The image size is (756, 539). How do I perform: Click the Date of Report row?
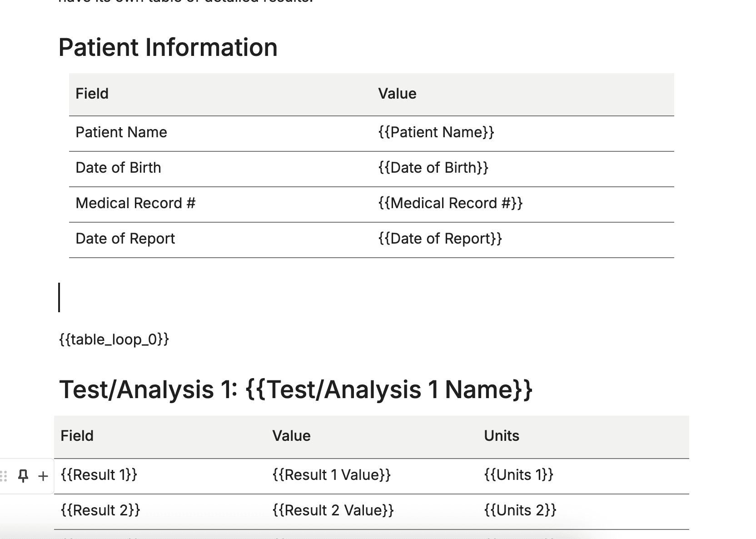(125, 239)
